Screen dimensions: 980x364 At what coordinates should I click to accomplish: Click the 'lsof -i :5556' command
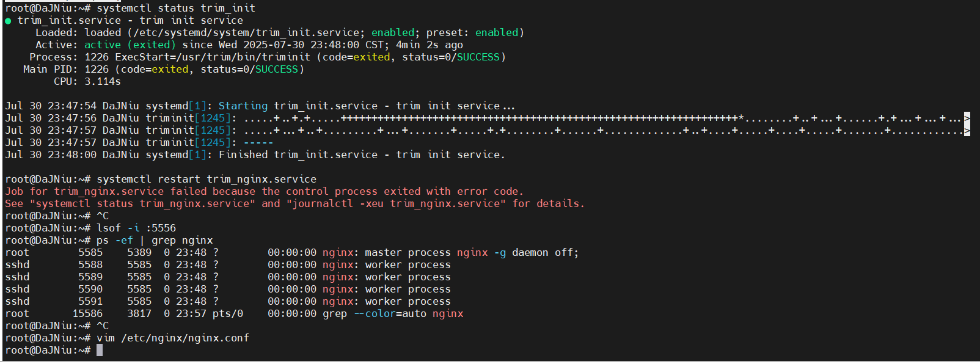(136, 228)
